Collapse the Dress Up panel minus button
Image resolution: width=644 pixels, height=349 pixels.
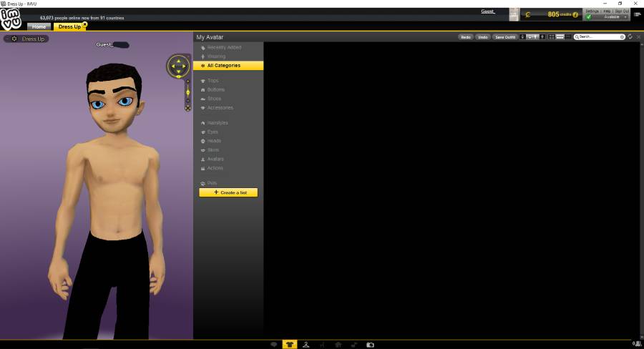point(7,39)
